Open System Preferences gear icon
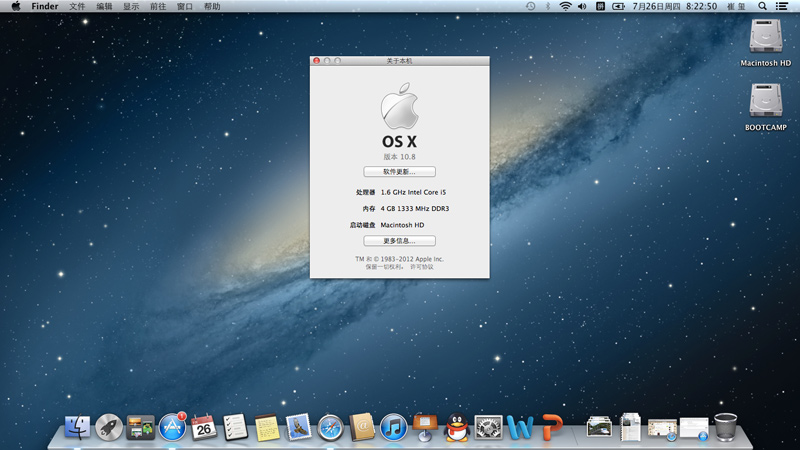 pyautogui.click(x=488, y=428)
